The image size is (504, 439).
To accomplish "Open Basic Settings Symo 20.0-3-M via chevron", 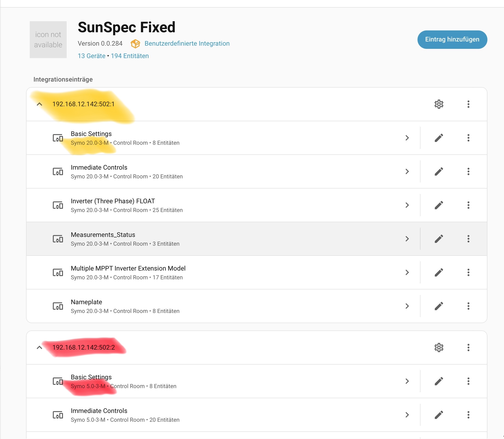I will 407,138.
